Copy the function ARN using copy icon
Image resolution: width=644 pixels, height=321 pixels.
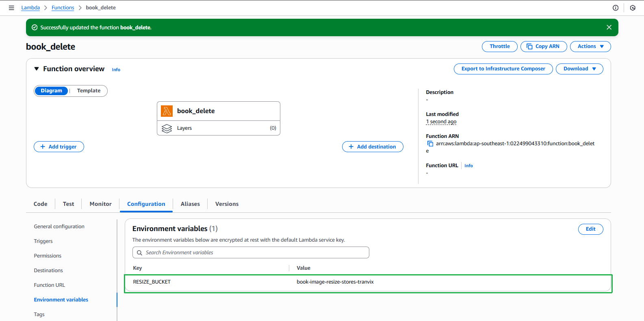[x=430, y=144]
